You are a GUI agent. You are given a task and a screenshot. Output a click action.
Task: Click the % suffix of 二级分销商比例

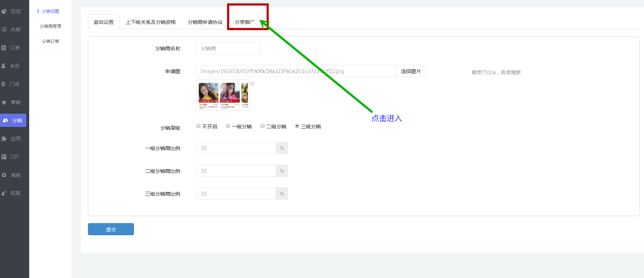pyautogui.click(x=282, y=171)
